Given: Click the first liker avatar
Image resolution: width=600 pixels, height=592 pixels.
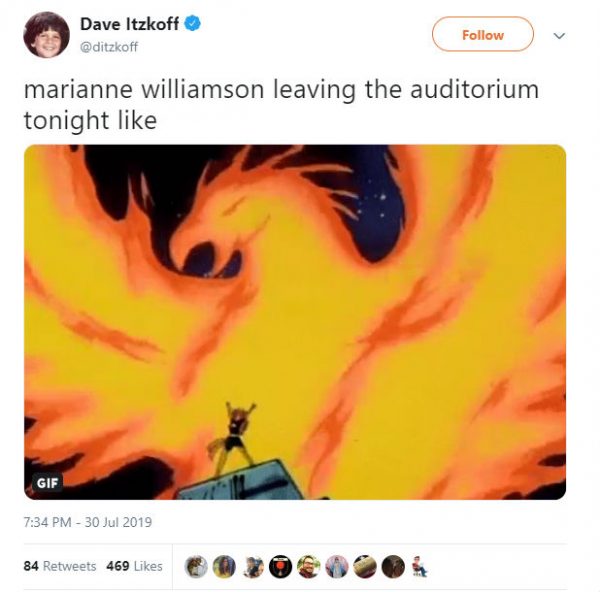Looking at the screenshot, I should point(196,566).
